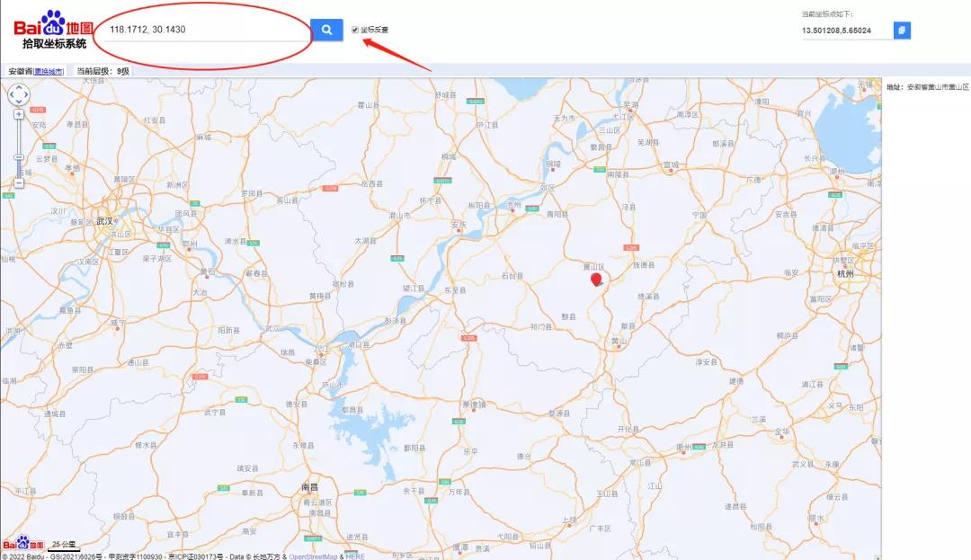Focus the coordinate search input field

tap(206, 30)
